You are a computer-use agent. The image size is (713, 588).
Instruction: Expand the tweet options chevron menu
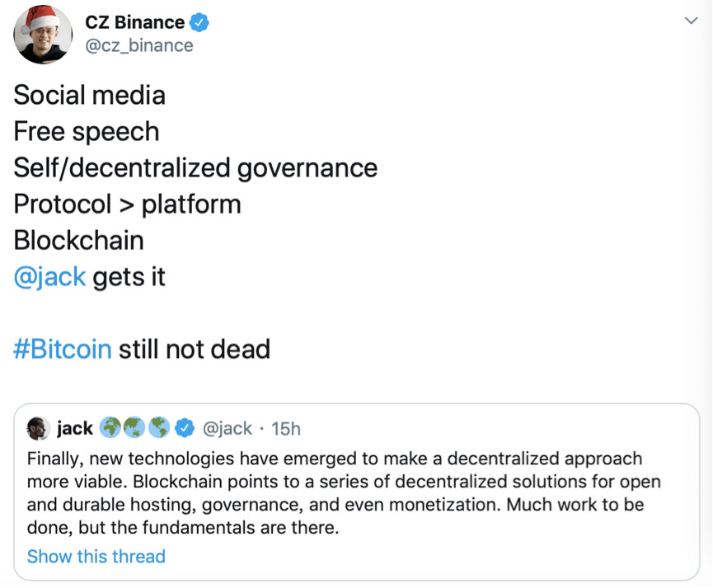click(x=691, y=21)
